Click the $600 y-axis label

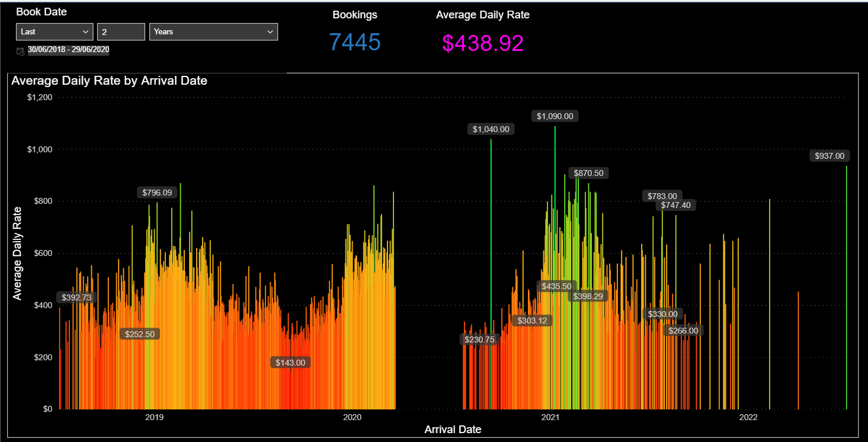tap(43, 253)
